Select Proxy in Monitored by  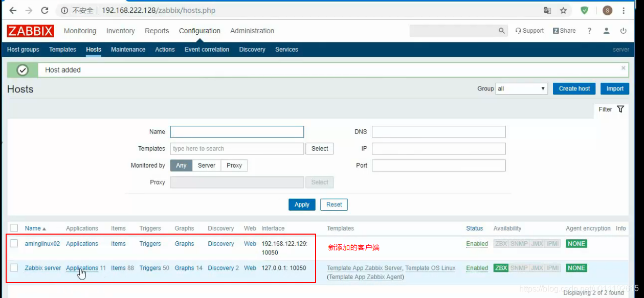point(234,166)
